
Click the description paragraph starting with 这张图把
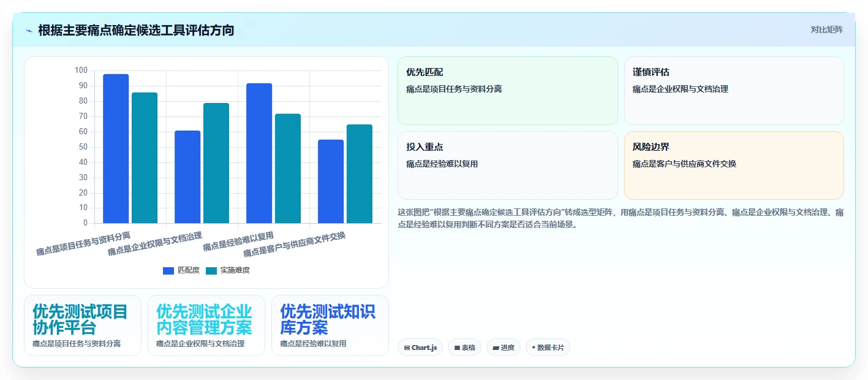[x=621, y=218]
